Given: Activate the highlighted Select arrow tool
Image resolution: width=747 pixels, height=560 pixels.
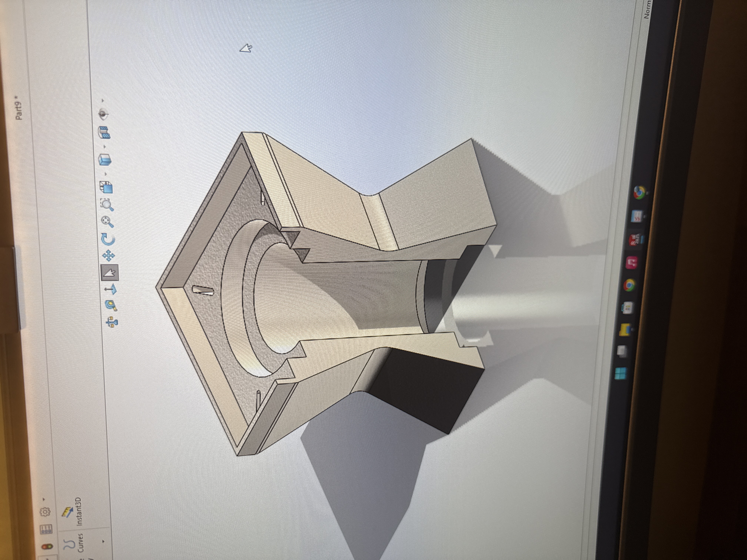Looking at the screenshot, I should 109,273.
